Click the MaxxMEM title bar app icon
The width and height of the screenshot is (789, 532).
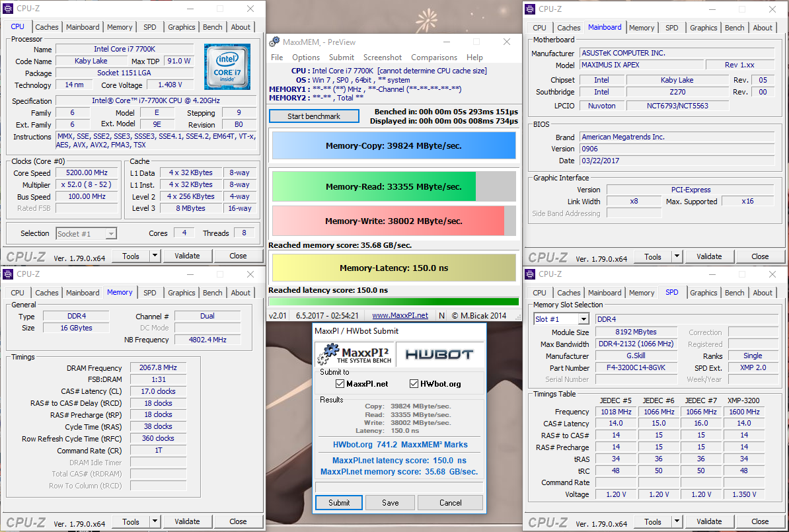click(x=274, y=42)
